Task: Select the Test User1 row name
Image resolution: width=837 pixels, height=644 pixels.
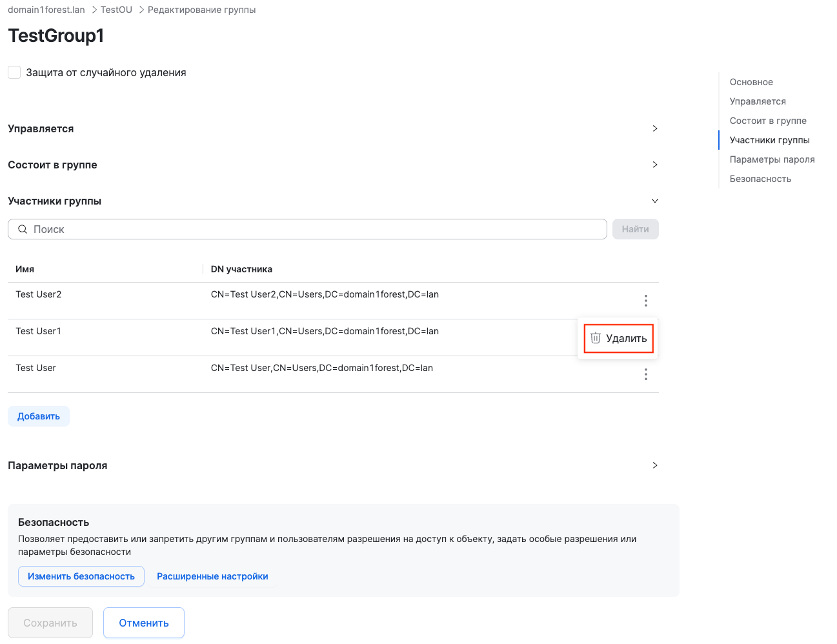Action: tap(39, 331)
